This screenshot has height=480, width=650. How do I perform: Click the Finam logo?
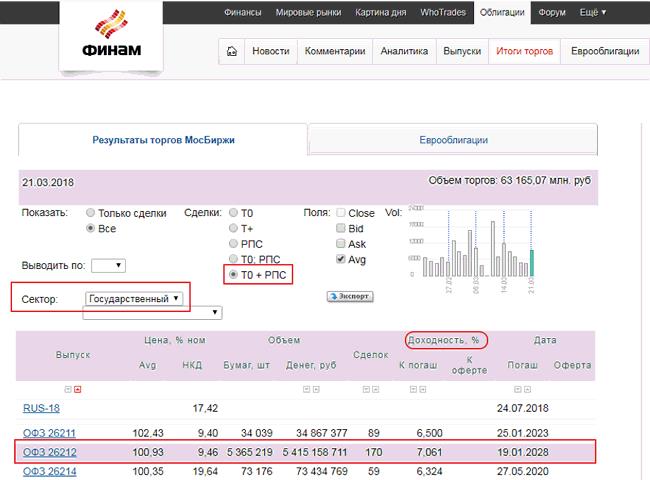[x=112, y=34]
